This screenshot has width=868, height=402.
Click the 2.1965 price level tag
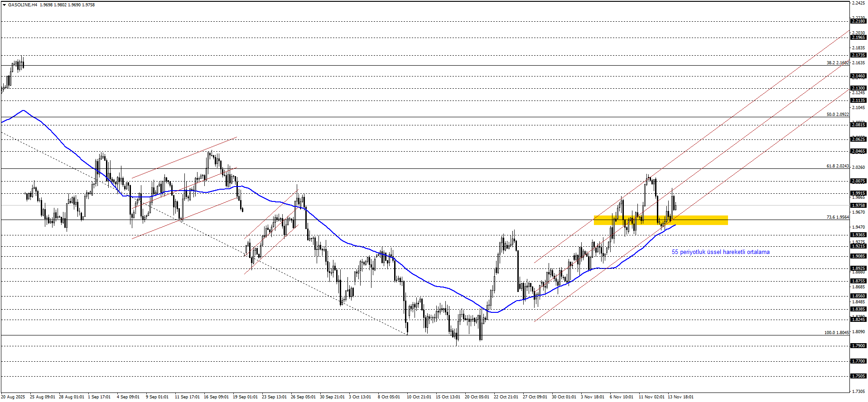click(858, 38)
